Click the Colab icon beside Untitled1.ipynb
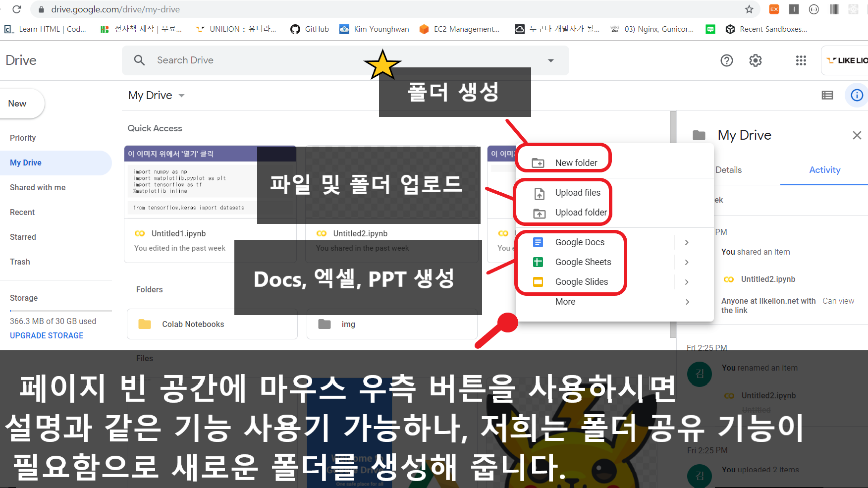The image size is (868, 488). click(x=140, y=233)
